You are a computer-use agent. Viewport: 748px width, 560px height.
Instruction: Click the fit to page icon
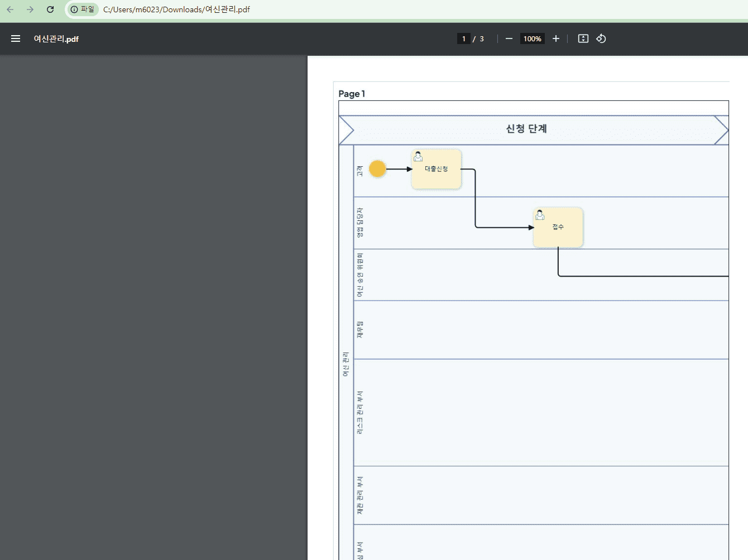[x=583, y=38]
